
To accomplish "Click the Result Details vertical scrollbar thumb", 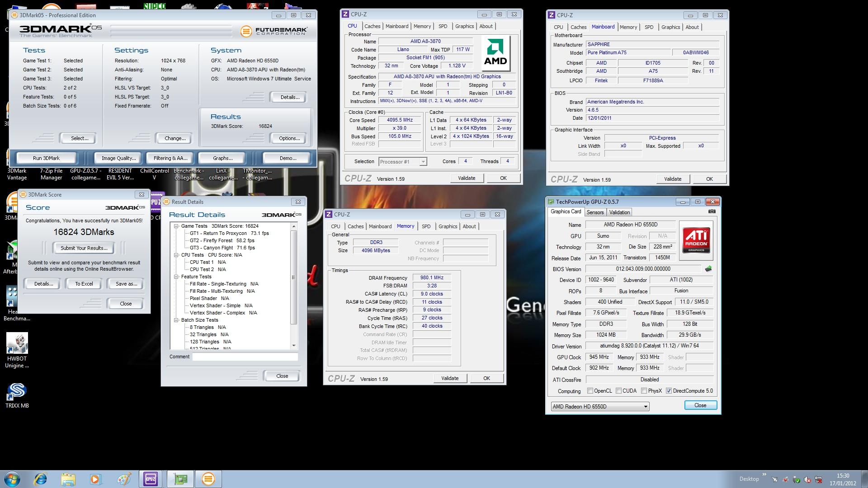I will [293, 277].
